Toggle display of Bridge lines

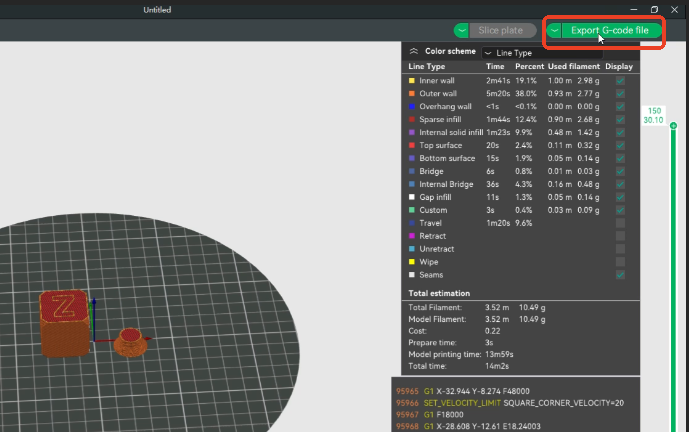620,171
